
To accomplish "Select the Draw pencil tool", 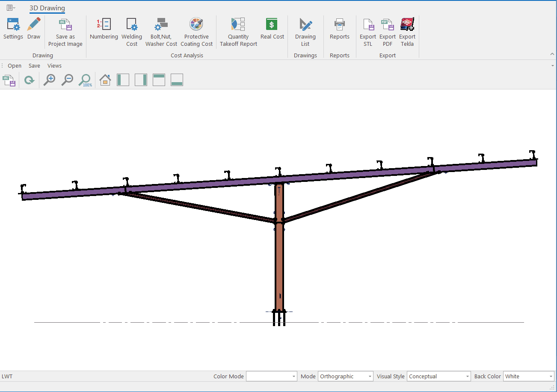I will point(34,29).
